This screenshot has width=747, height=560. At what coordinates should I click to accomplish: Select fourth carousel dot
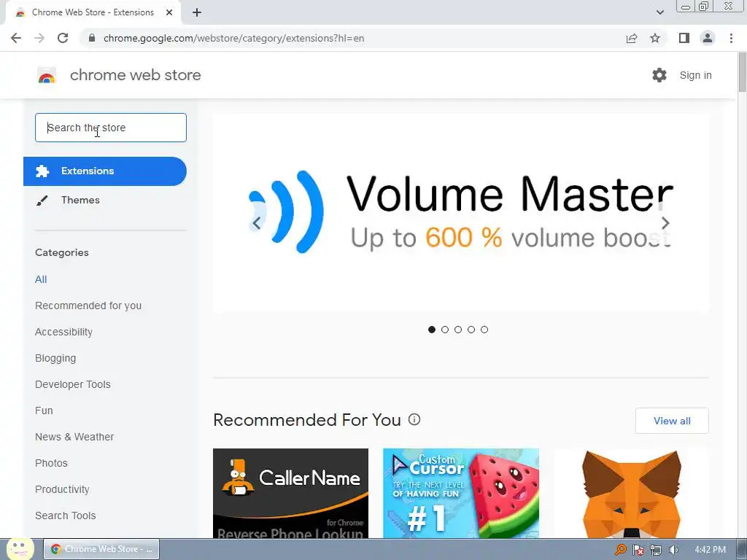pyautogui.click(x=471, y=330)
